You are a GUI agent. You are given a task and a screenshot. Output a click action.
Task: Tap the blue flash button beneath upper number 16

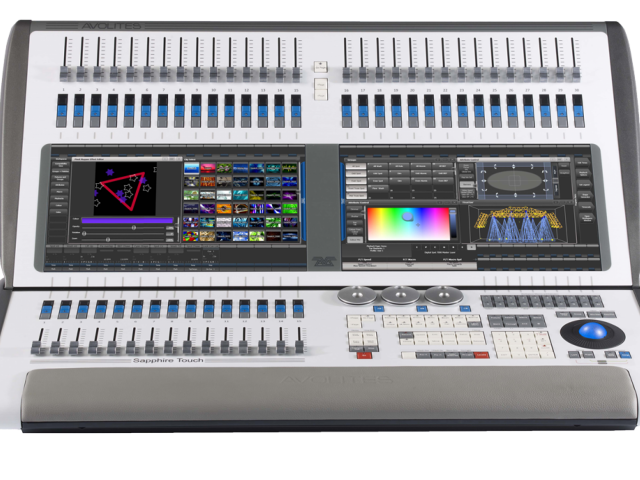(x=347, y=111)
